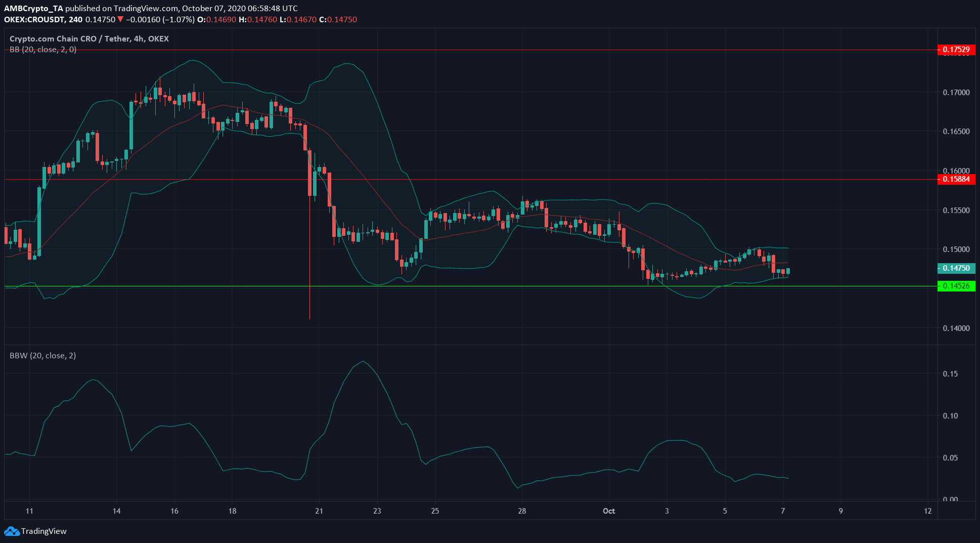Click the 5 date label on time axis
The height and width of the screenshot is (543, 980).
pos(725,511)
